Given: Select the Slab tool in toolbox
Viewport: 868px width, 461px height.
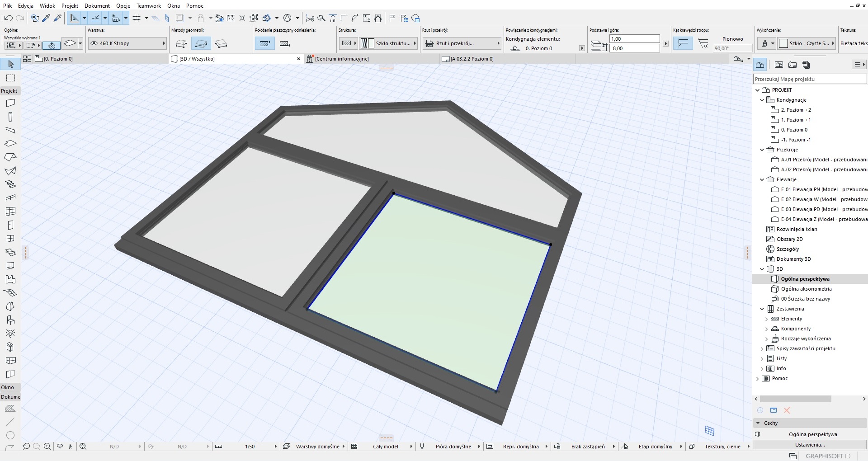Looking at the screenshot, I should tap(10, 144).
